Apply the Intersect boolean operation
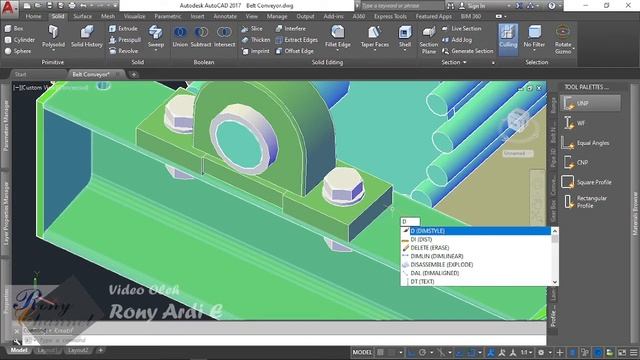This screenshot has height=360, width=640. pyautogui.click(x=224, y=36)
